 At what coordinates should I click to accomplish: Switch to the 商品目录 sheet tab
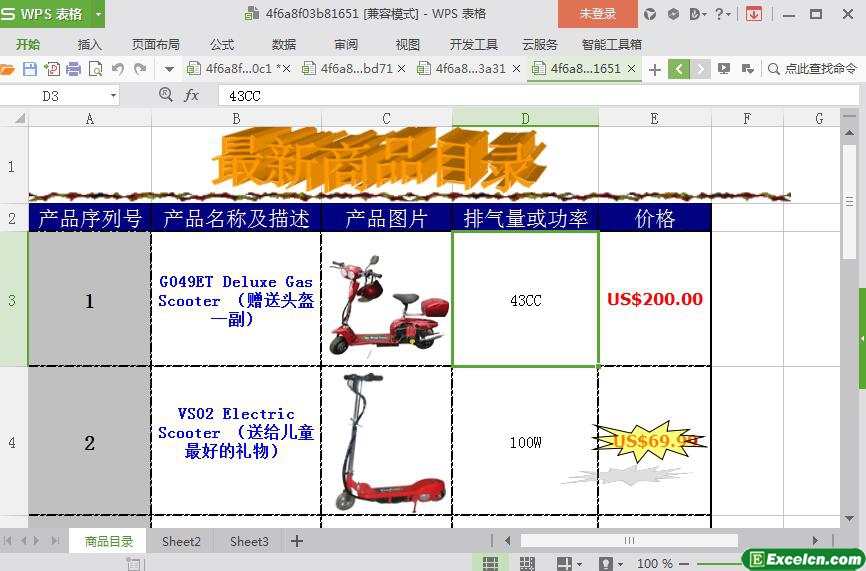click(x=109, y=541)
